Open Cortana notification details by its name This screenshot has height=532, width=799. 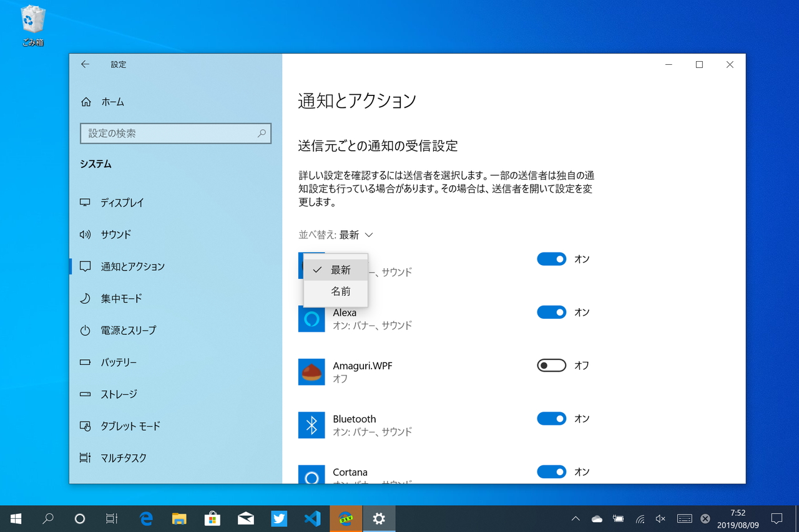point(350,472)
